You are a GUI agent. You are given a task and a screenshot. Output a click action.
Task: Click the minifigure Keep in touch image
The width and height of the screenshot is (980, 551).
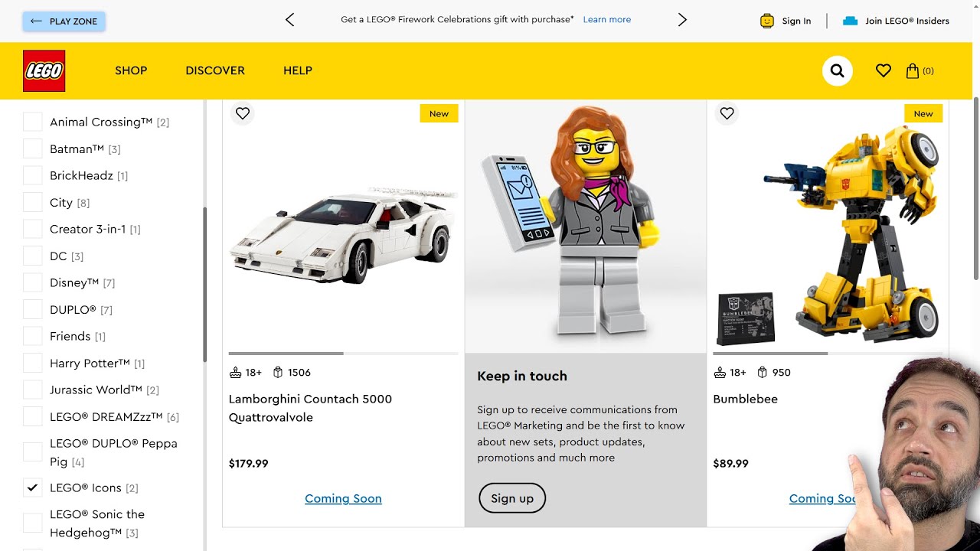point(585,226)
